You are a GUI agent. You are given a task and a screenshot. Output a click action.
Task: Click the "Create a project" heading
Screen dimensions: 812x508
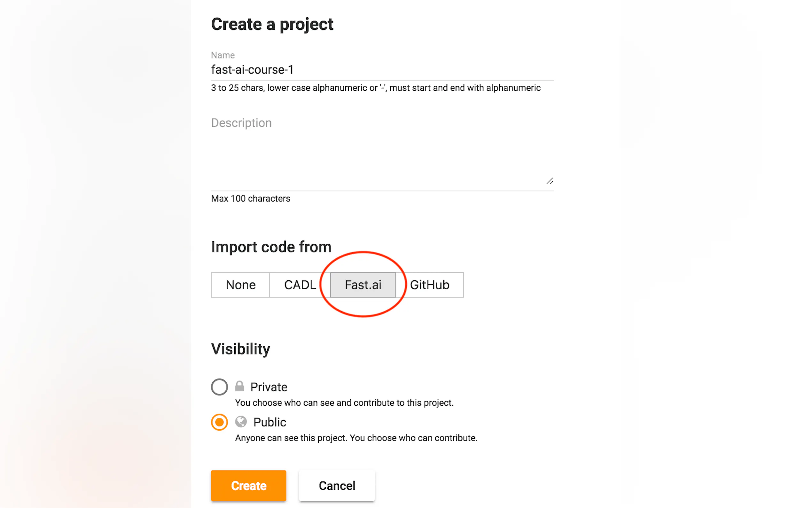[x=272, y=25]
